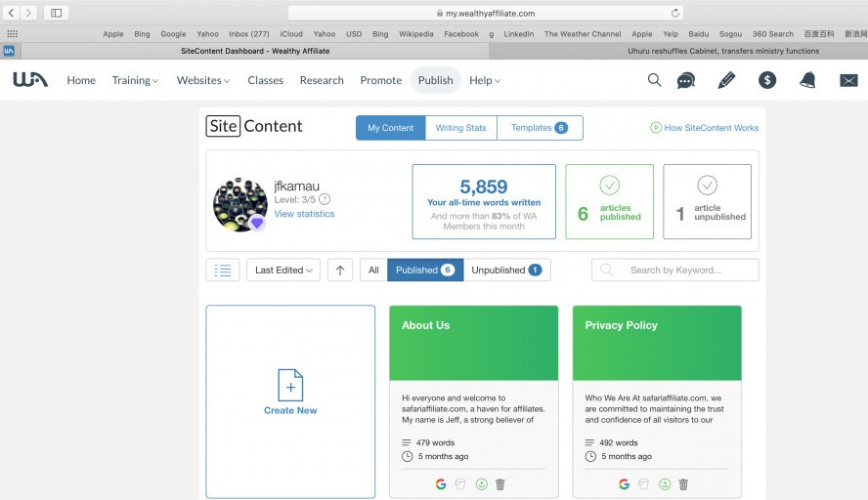Image resolution: width=868 pixels, height=500 pixels.
Task: Open the Wikipedia bookmark
Action: point(416,34)
